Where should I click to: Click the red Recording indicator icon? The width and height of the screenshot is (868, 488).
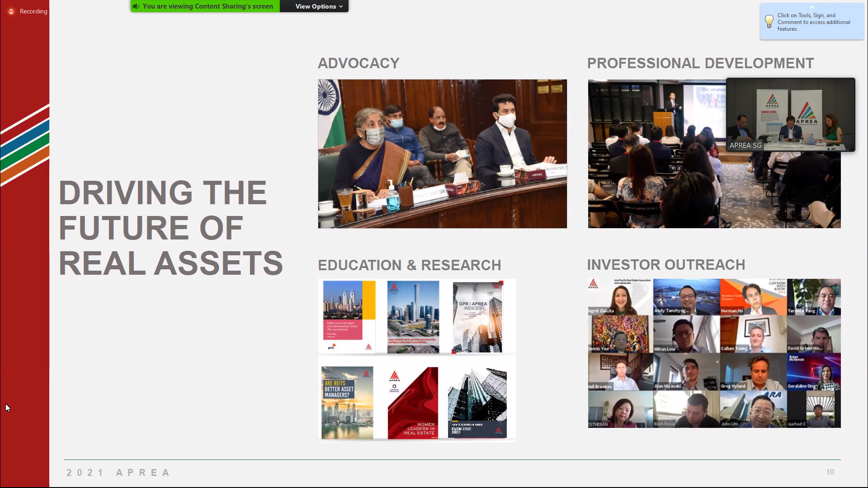tap(11, 11)
